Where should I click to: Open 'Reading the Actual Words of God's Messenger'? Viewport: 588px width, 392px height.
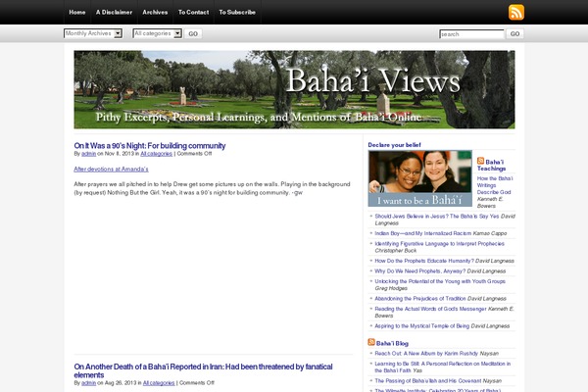pyautogui.click(x=430, y=309)
